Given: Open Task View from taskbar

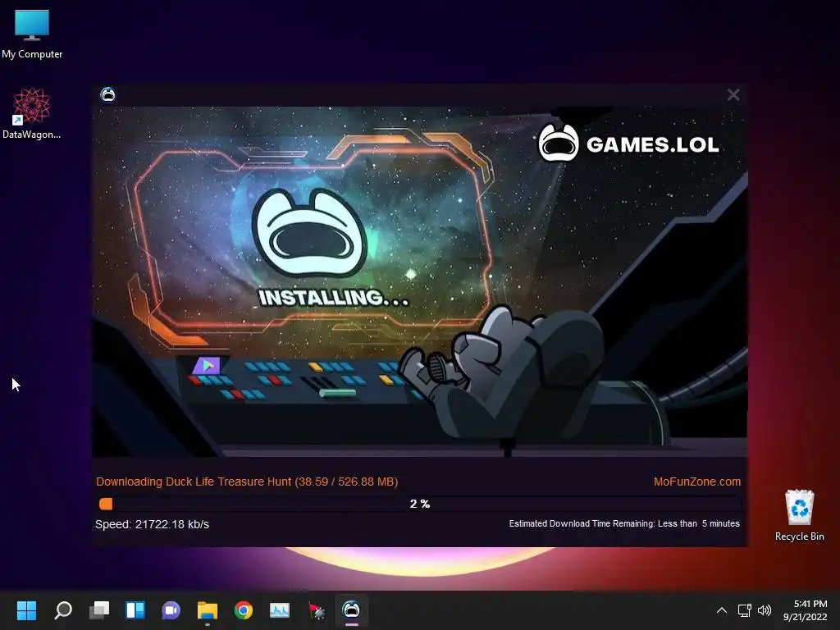Looking at the screenshot, I should point(99,610).
